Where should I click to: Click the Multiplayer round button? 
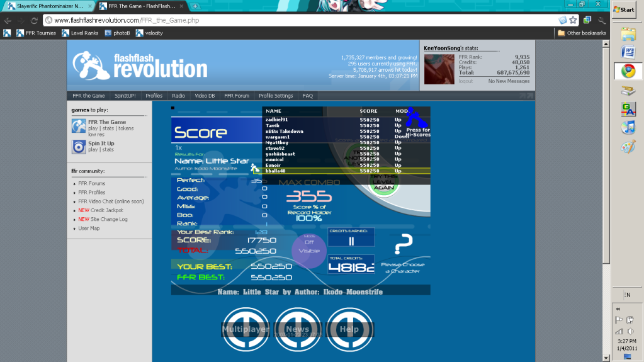(246, 329)
